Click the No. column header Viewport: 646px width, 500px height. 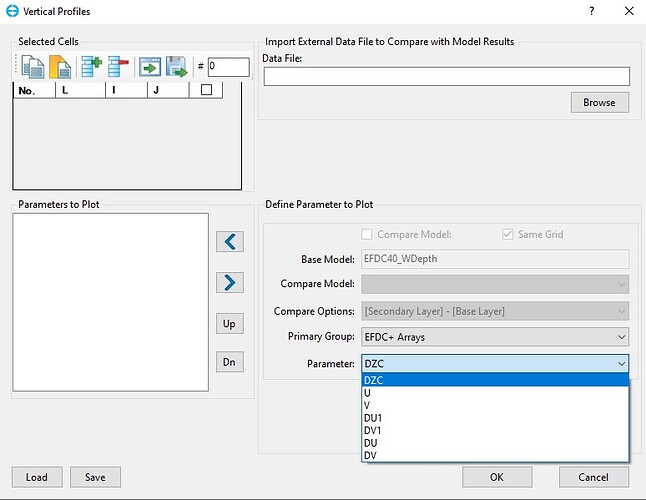pyautogui.click(x=35, y=90)
